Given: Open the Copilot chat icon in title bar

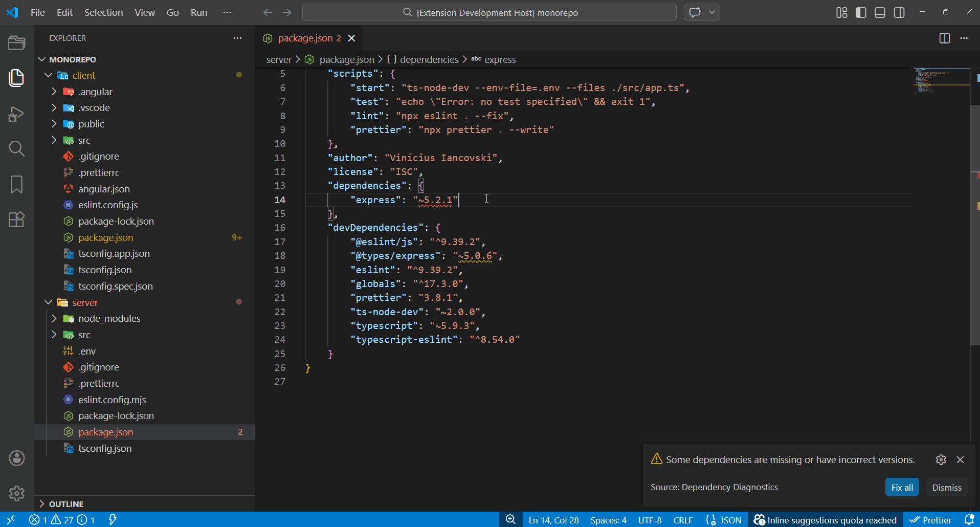Looking at the screenshot, I should click(x=695, y=12).
